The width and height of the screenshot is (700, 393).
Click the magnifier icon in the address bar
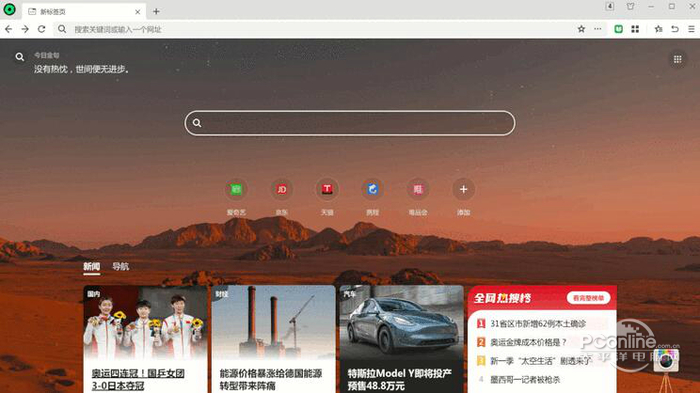62,29
